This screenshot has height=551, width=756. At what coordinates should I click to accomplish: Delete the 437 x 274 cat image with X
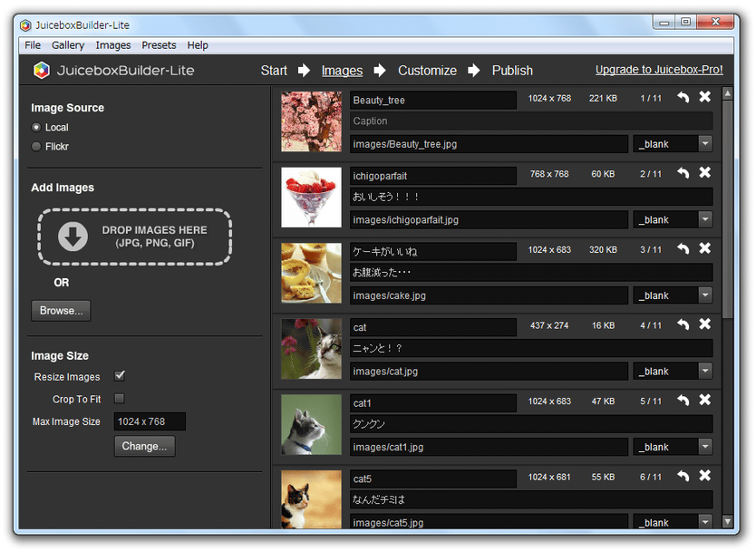pos(705,324)
